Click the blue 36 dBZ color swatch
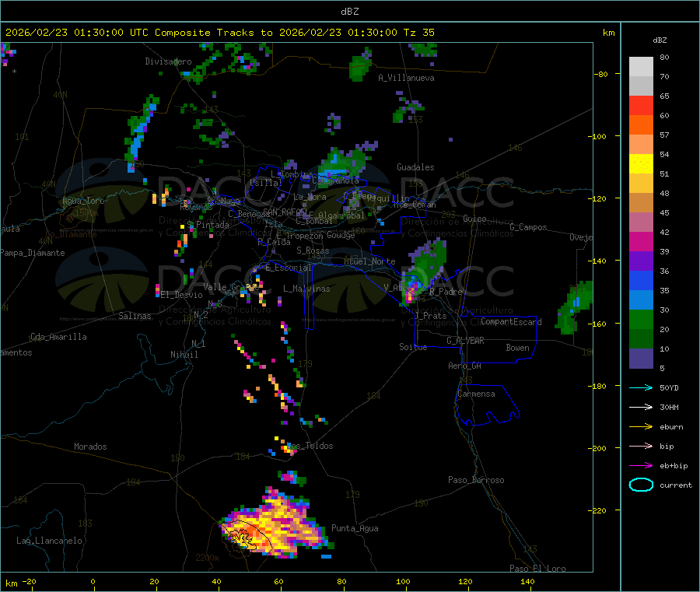Screen dimensions: 700x592 point(641,280)
